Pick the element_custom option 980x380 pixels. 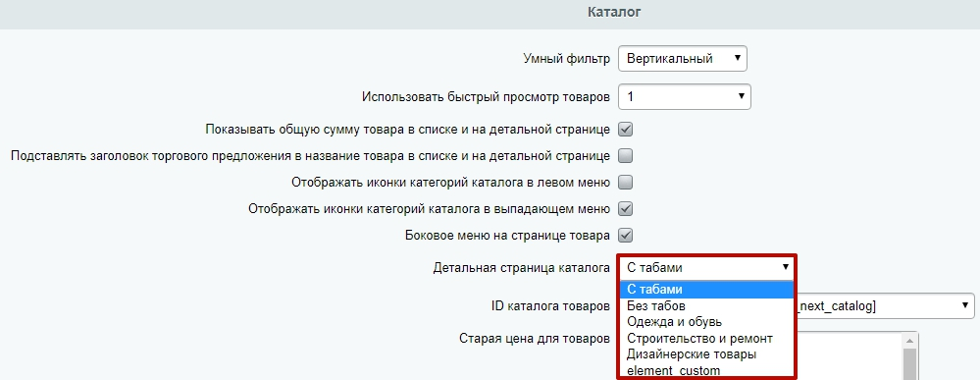pos(707,370)
